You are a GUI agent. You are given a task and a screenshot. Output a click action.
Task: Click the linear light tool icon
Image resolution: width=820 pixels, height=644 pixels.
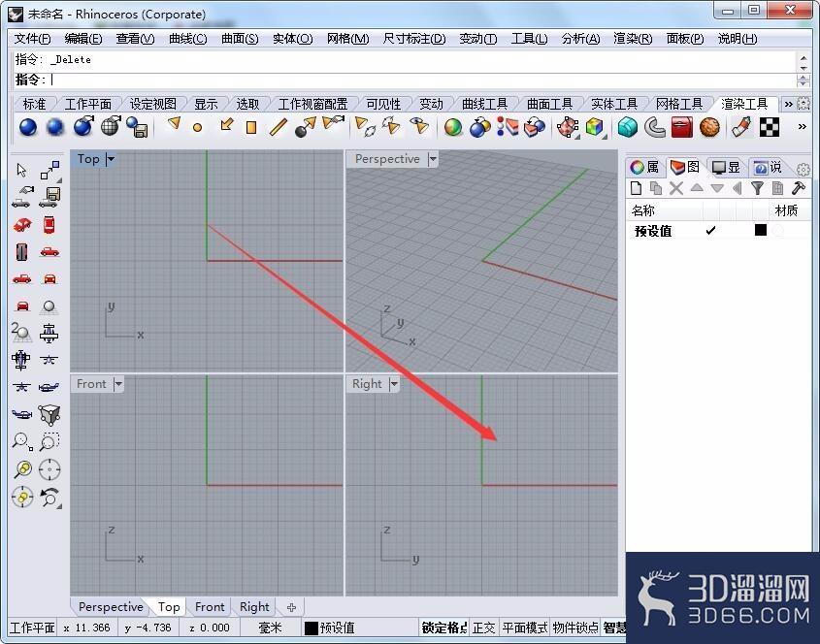(x=279, y=127)
